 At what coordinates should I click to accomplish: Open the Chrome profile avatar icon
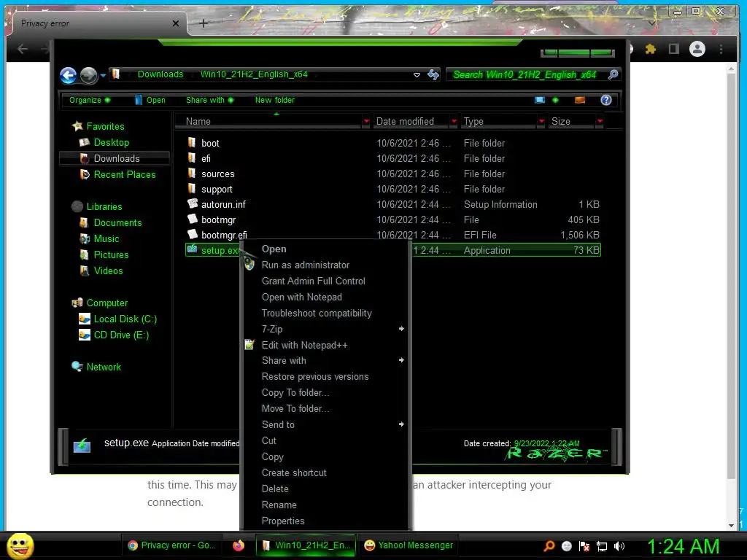coord(697,49)
